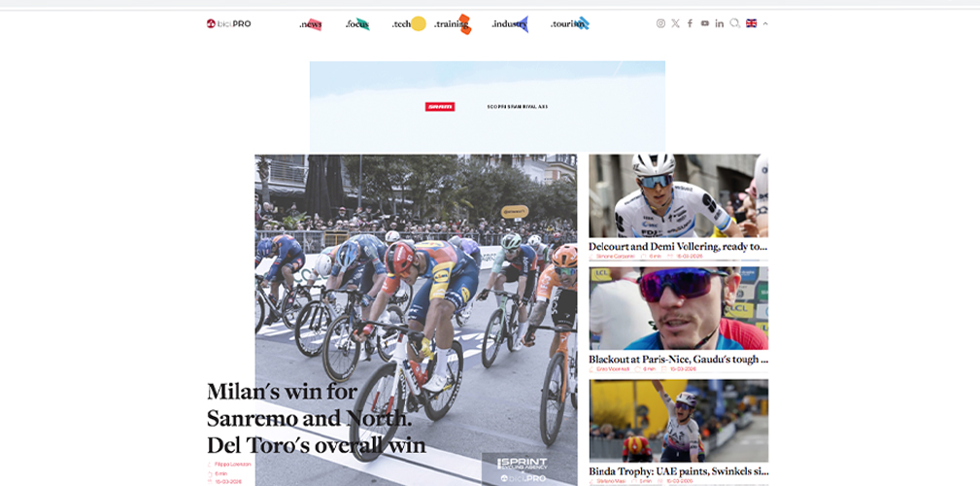The height and width of the screenshot is (486, 980).
Task: Open "Binda Trophy: UAE paints, Swinkels..." article
Action: 678,471
